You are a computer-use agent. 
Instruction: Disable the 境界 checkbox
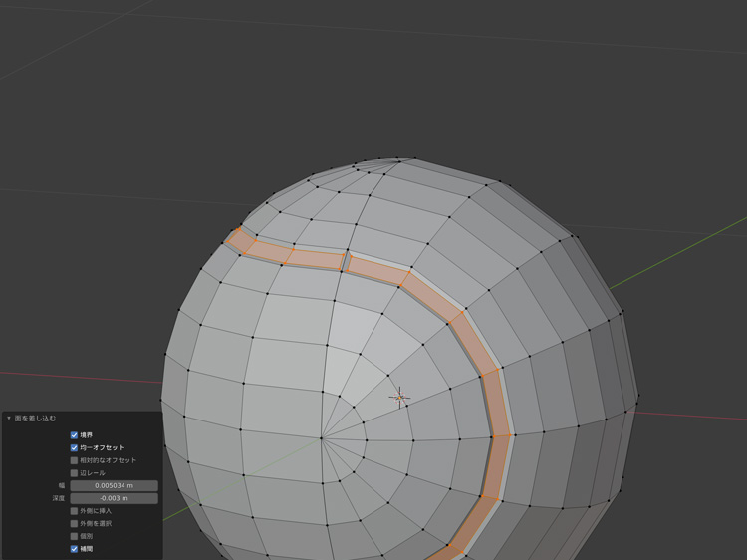[74, 435]
